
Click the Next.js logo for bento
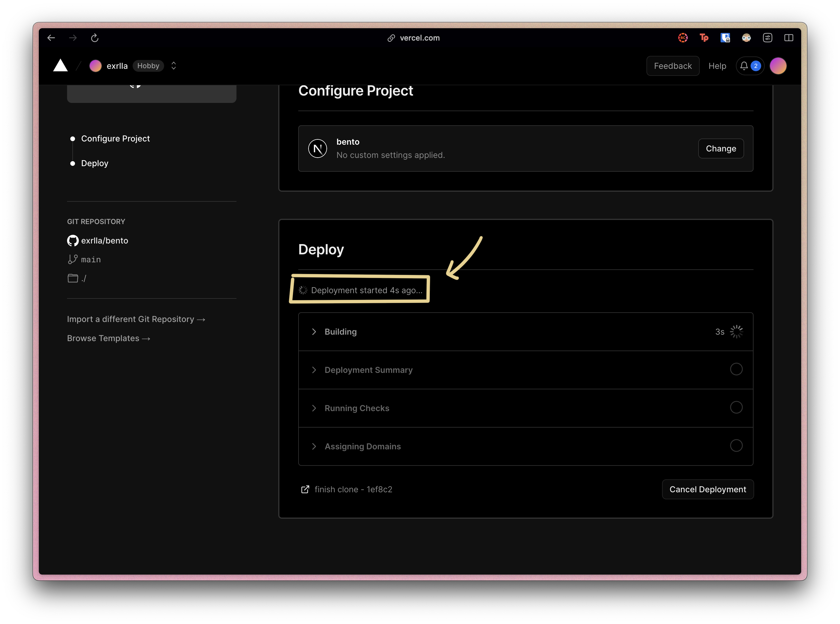317,149
